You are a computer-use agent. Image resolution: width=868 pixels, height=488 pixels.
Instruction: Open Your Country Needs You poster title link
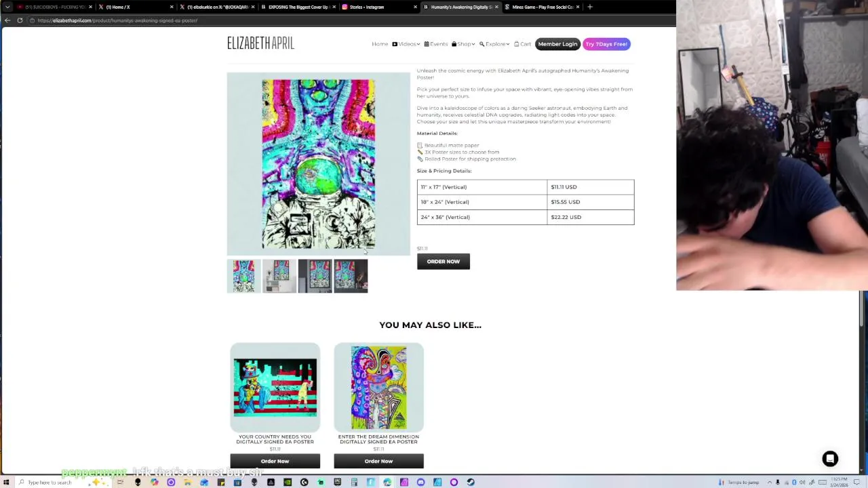point(275,439)
